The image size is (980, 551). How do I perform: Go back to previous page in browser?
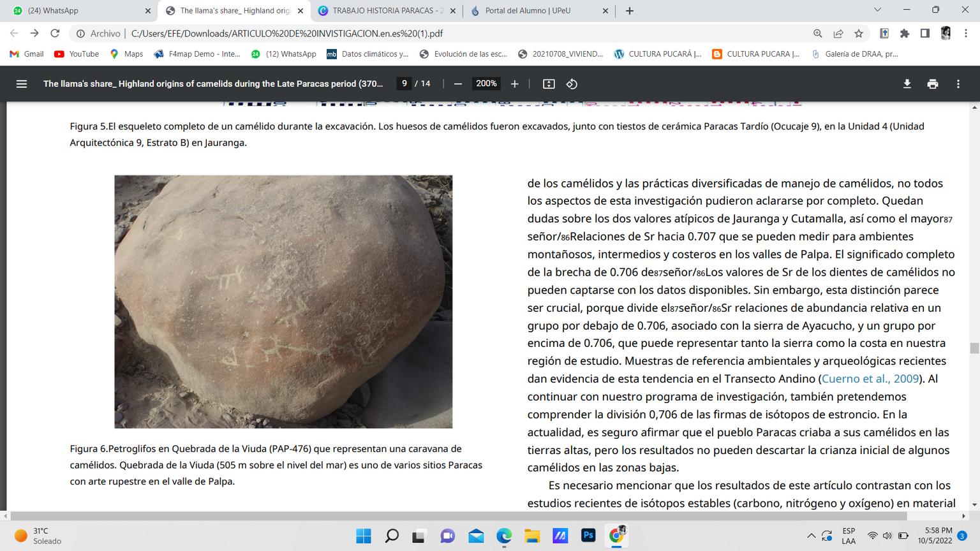click(14, 33)
